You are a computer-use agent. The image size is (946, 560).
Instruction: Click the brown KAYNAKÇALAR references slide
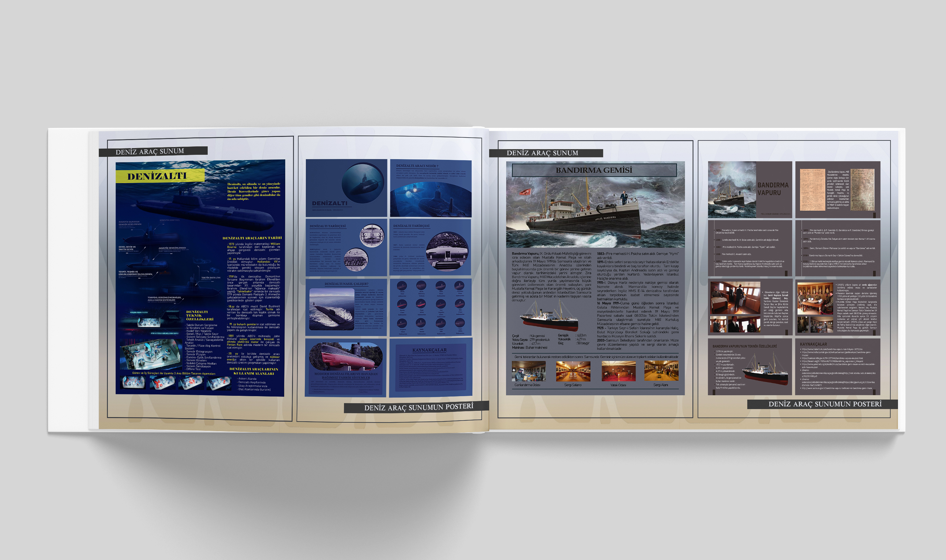837,367
